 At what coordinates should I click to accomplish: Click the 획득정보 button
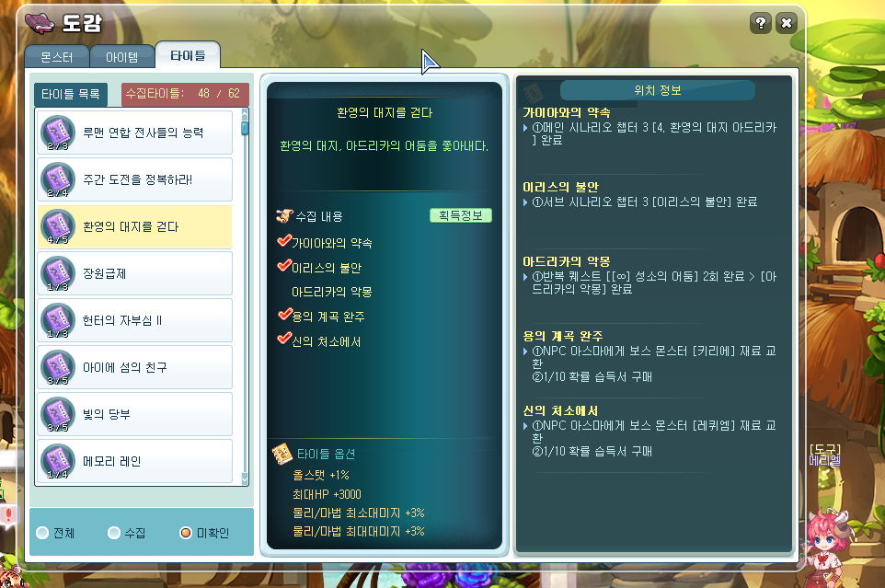click(x=461, y=215)
